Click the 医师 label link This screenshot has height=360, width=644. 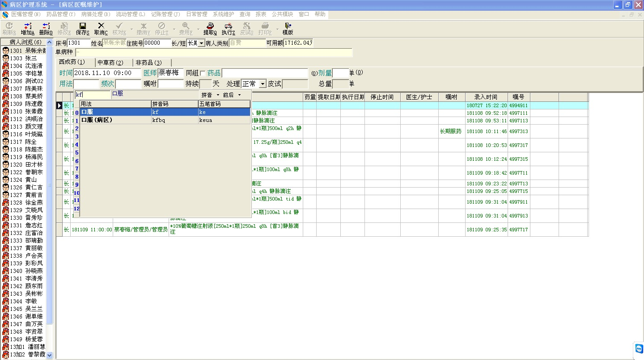[x=150, y=73]
